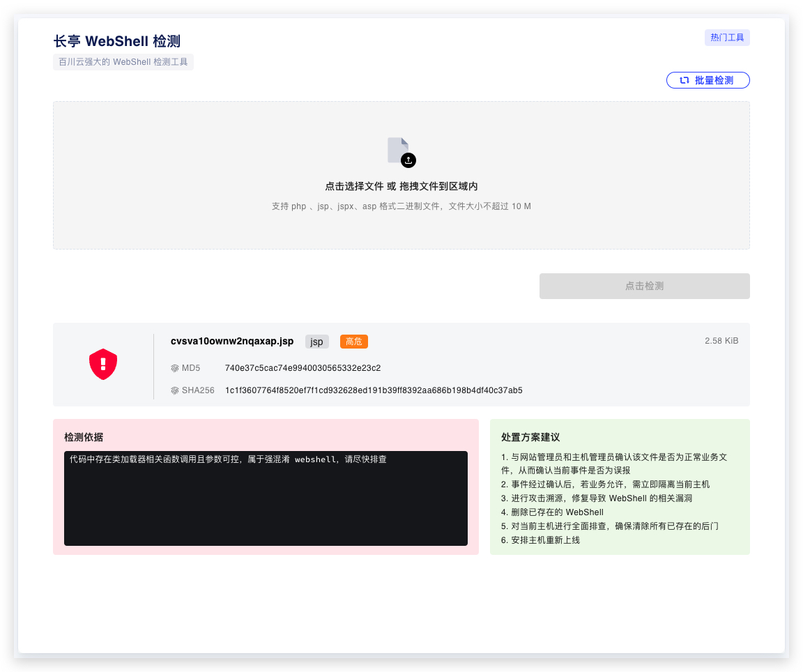803x672 pixels.
Task: Click the MD5 label
Action: pos(191,368)
